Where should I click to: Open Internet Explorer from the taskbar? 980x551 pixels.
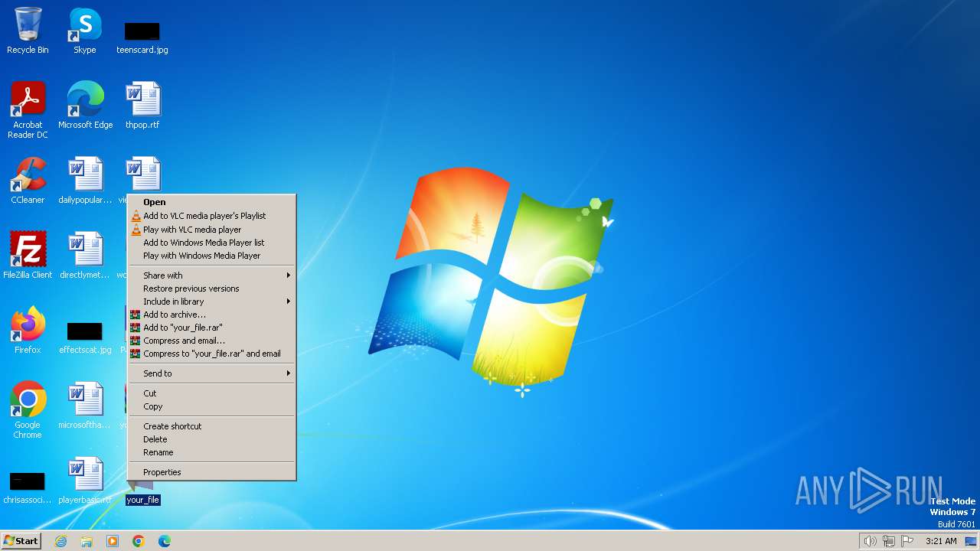click(60, 541)
